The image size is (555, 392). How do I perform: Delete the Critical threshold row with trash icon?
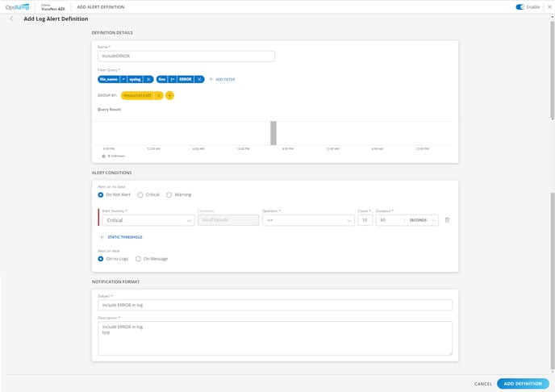point(447,220)
